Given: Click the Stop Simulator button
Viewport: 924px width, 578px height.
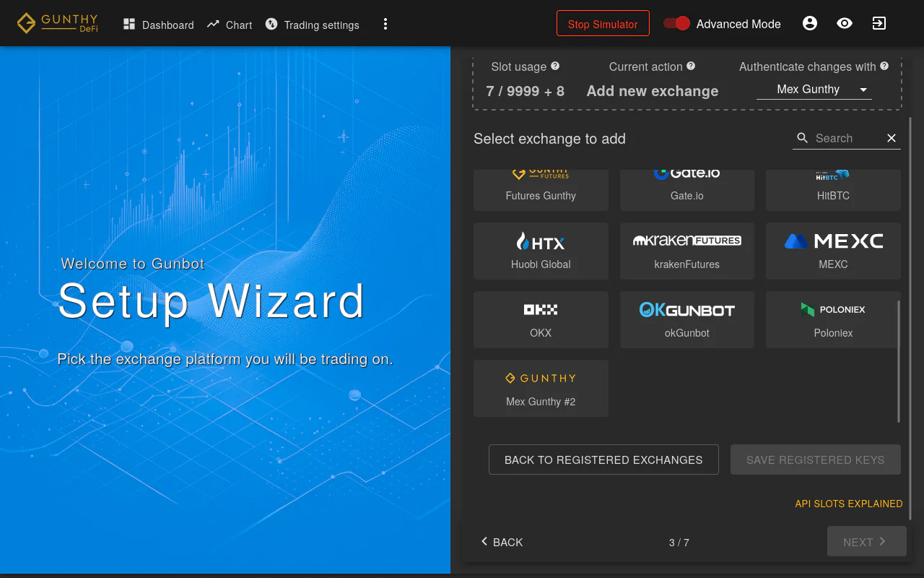Looking at the screenshot, I should click(x=603, y=24).
